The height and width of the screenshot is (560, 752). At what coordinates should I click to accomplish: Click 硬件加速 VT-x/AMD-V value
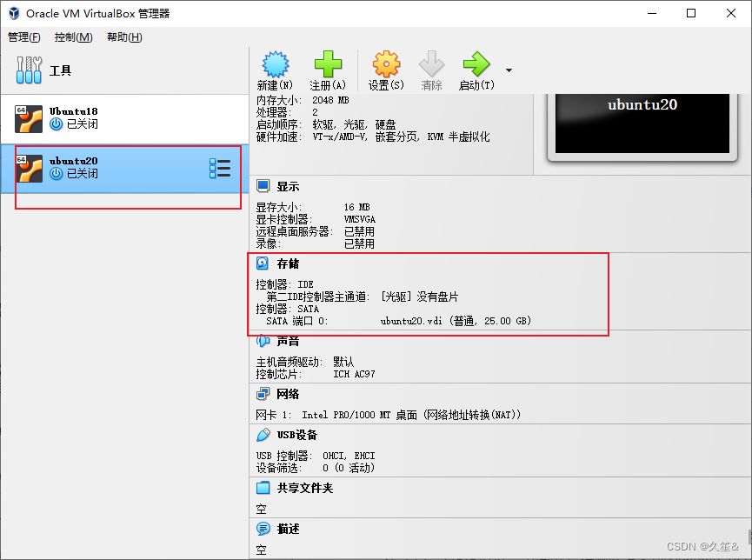(401, 137)
